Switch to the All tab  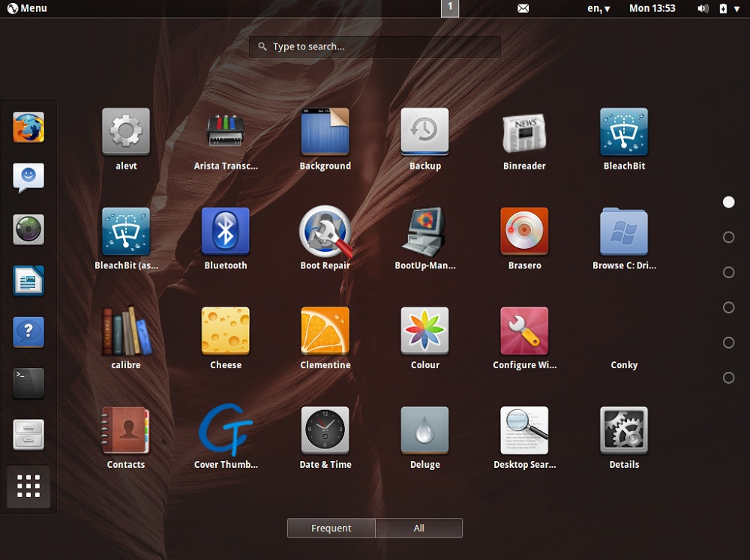(419, 528)
